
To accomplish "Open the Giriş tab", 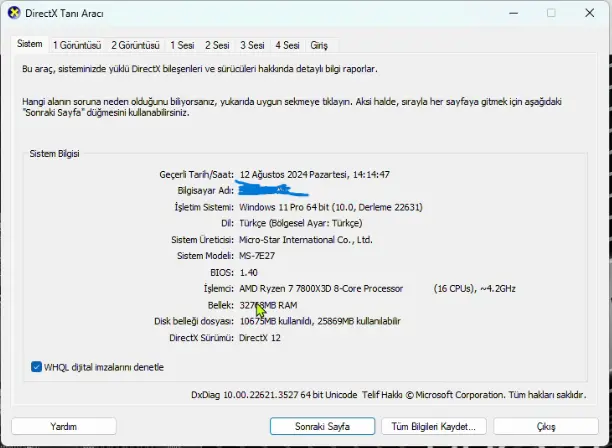I will [x=319, y=45].
